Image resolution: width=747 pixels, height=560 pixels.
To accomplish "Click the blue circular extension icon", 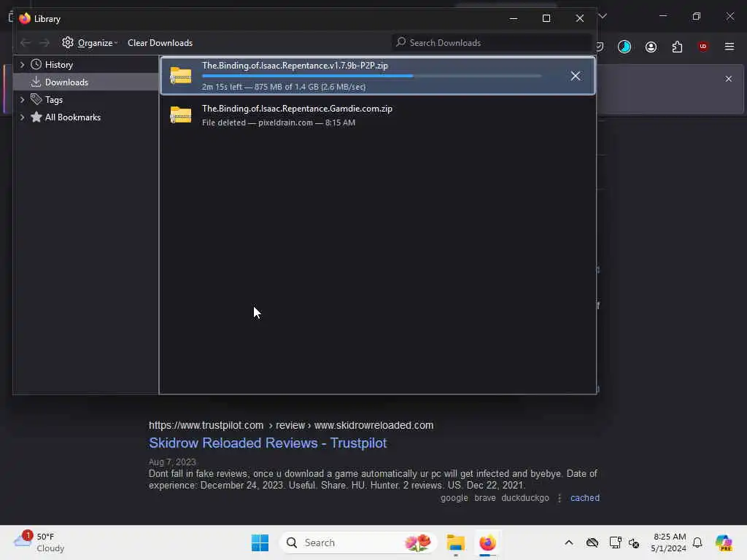I will [x=624, y=47].
